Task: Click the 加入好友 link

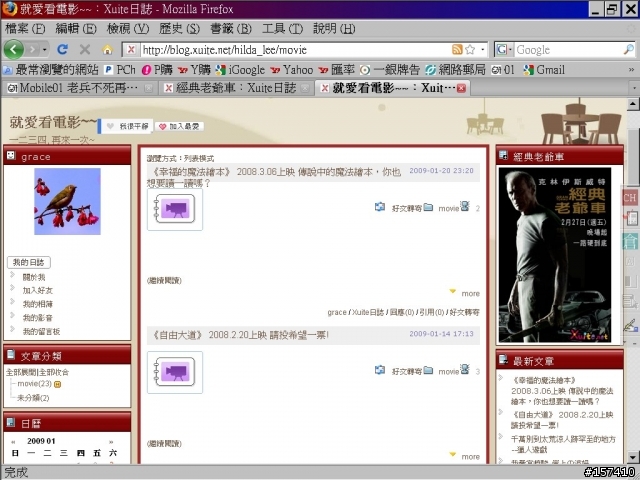Action: pos(38,291)
